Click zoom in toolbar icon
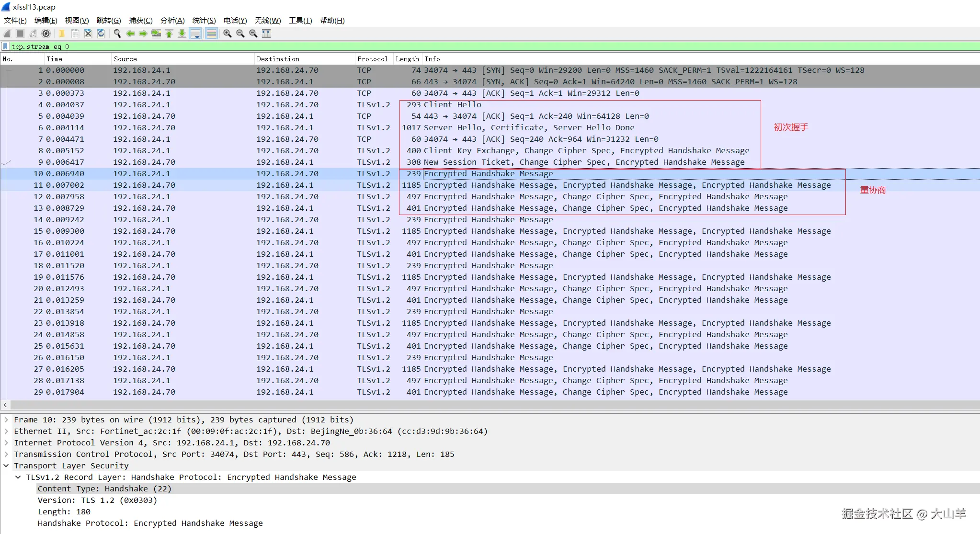 point(228,34)
